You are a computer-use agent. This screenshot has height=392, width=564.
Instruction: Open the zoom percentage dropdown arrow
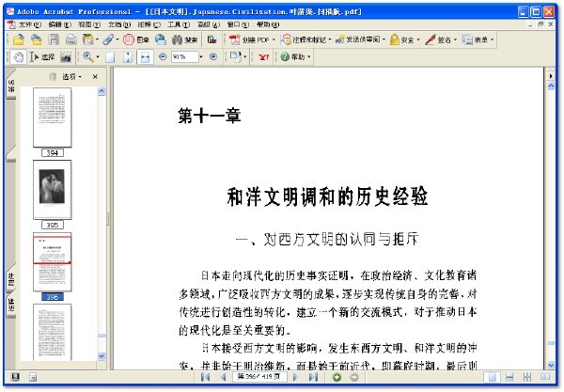tap(201, 56)
